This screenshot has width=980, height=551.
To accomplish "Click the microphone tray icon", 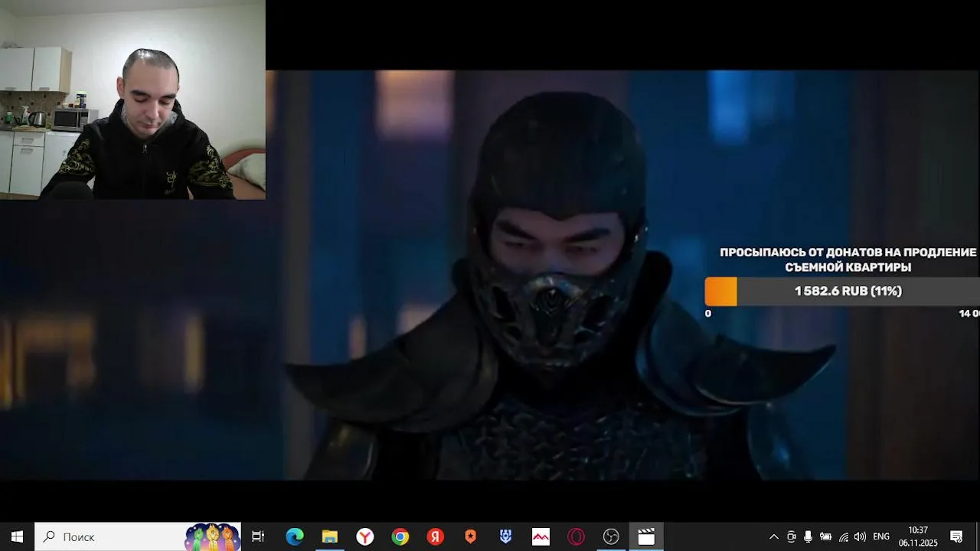I will coord(808,536).
